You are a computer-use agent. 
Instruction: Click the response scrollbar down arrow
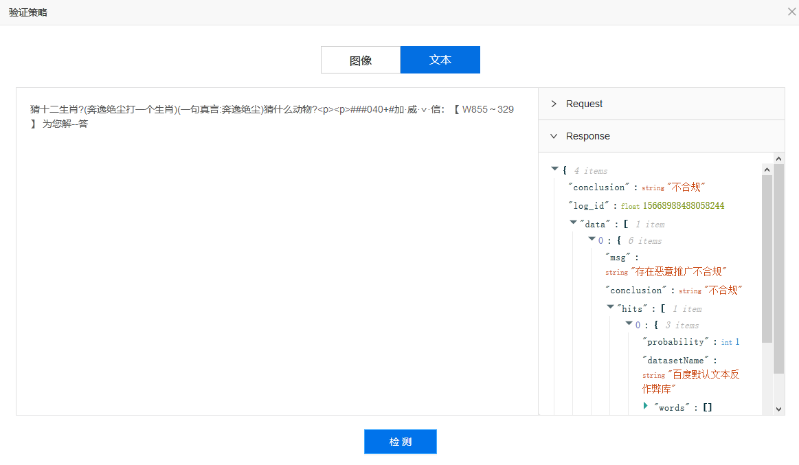click(x=778, y=409)
